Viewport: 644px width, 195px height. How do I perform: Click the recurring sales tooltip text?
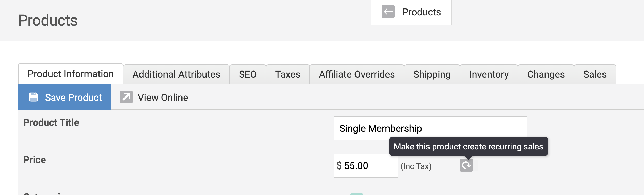tap(468, 146)
